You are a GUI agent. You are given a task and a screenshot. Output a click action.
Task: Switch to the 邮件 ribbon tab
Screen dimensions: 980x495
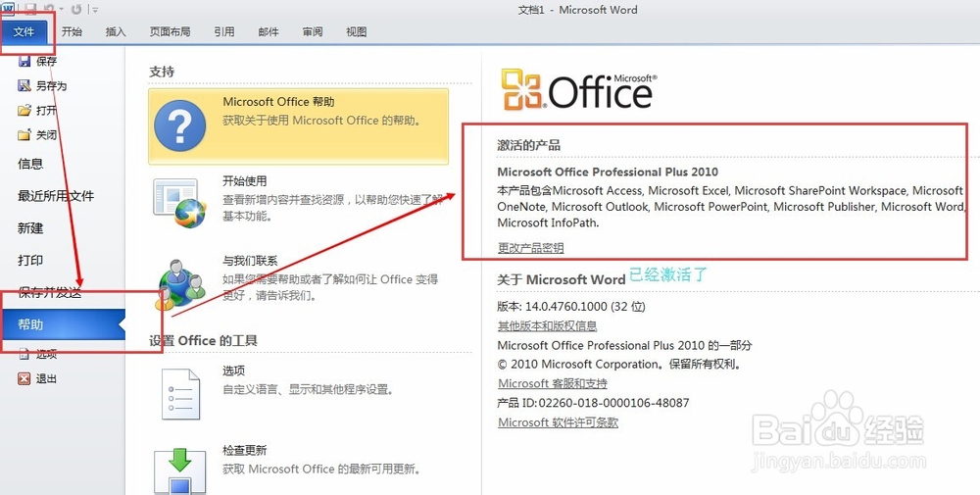[269, 31]
